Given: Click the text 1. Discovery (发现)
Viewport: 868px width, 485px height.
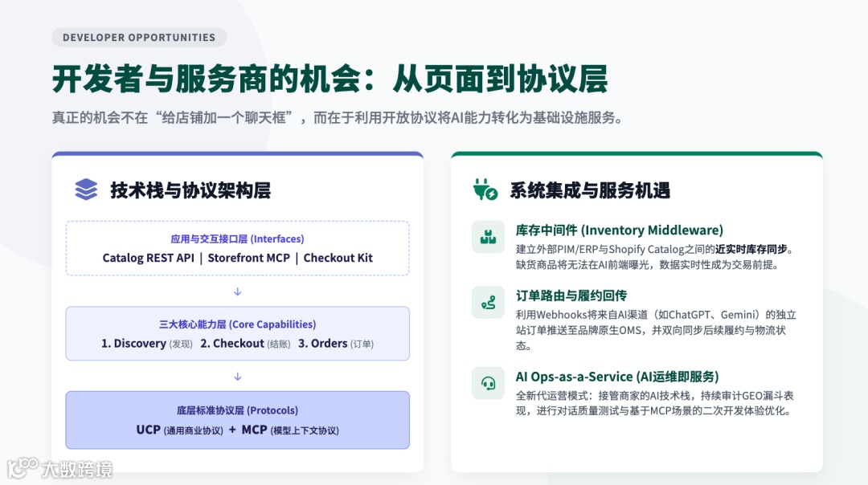Looking at the screenshot, I should 147,344.
